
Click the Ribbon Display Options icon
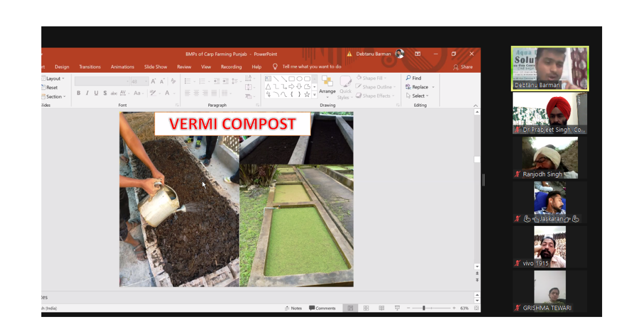tap(418, 54)
